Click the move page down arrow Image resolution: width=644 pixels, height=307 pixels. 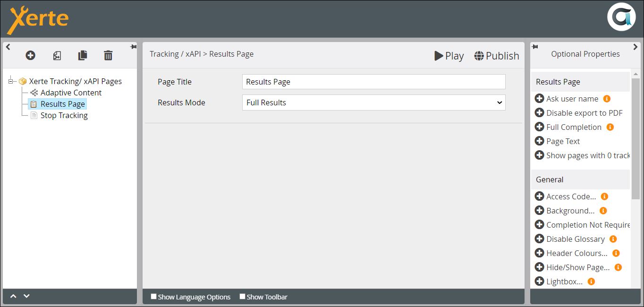26,296
